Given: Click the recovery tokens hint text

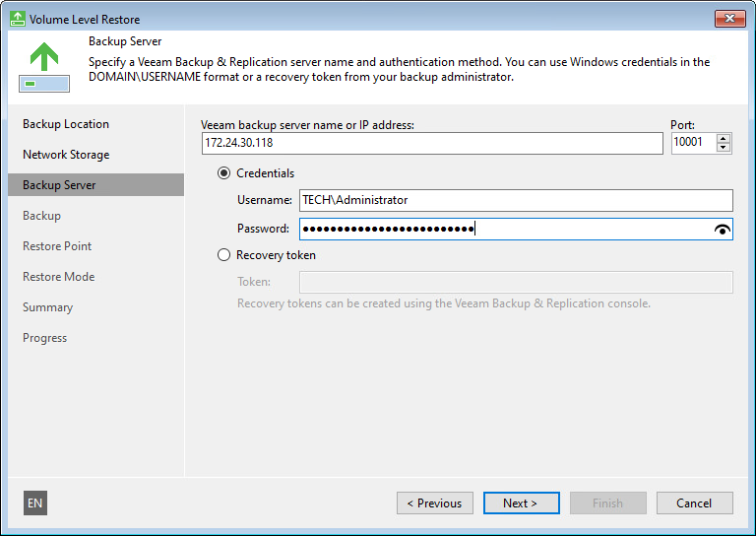Looking at the screenshot, I should 444,303.
